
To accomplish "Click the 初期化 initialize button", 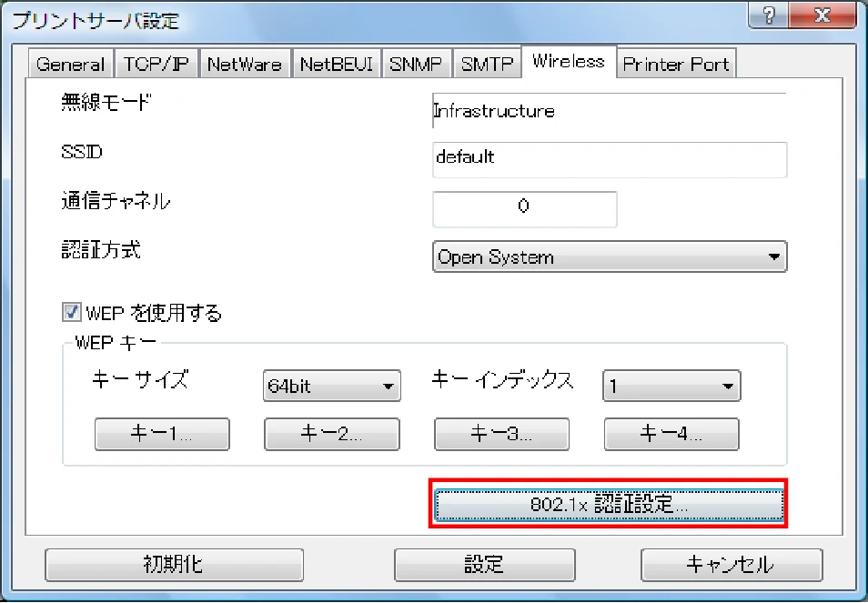I will coord(174,565).
